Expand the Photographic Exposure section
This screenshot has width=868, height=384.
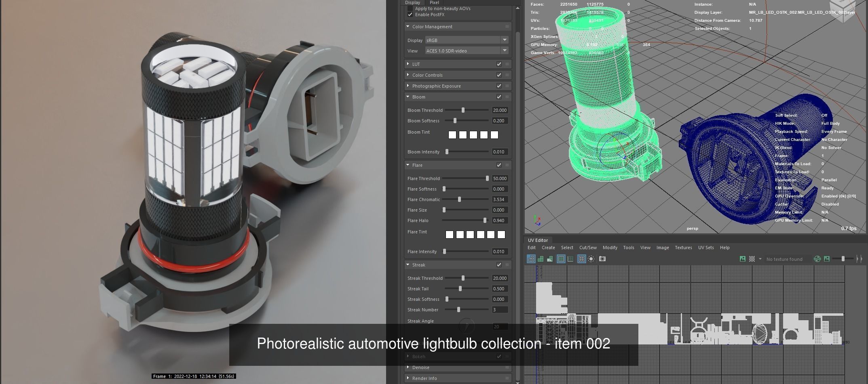click(x=408, y=86)
